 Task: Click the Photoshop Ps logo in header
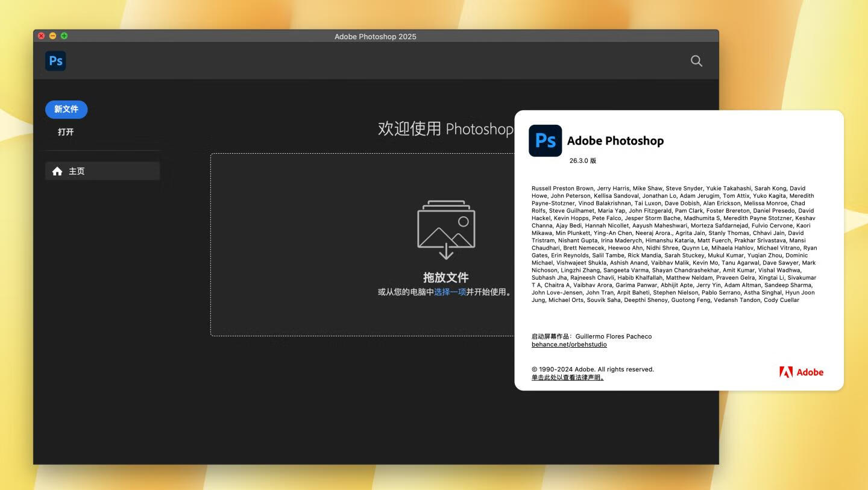click(55, 61)
